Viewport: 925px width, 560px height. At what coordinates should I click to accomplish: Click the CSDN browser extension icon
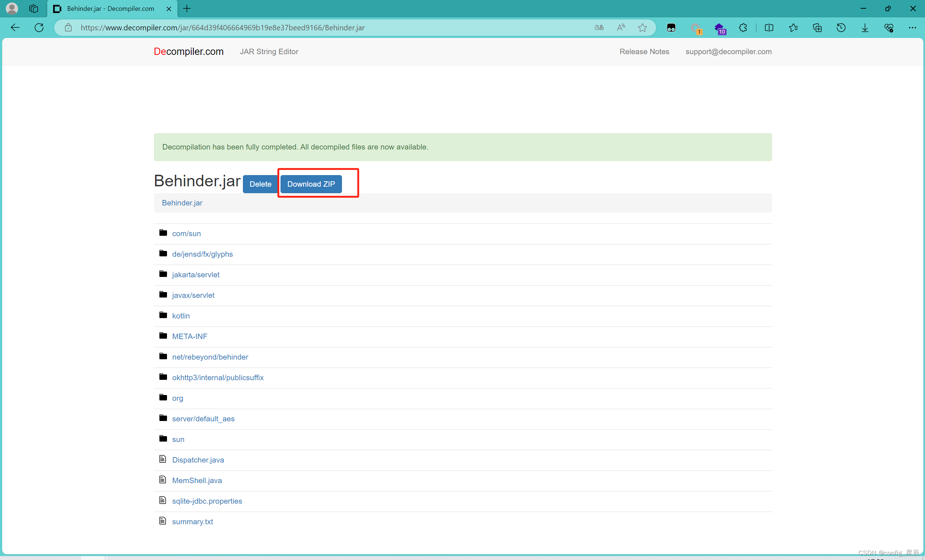(697, 28)
